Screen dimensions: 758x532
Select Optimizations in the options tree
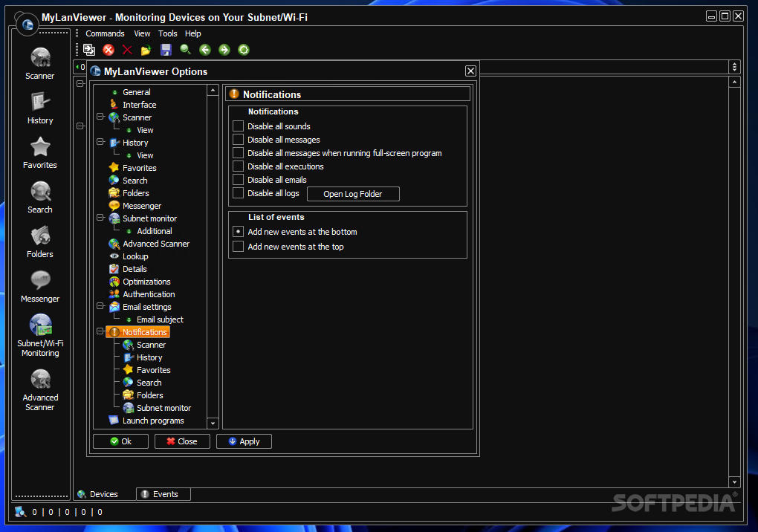(146, 281)
